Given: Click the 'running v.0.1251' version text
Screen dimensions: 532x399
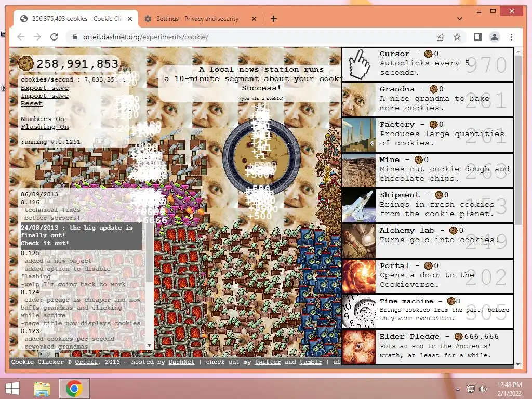Looking at the screenshot, I should [x=50, y=142].
